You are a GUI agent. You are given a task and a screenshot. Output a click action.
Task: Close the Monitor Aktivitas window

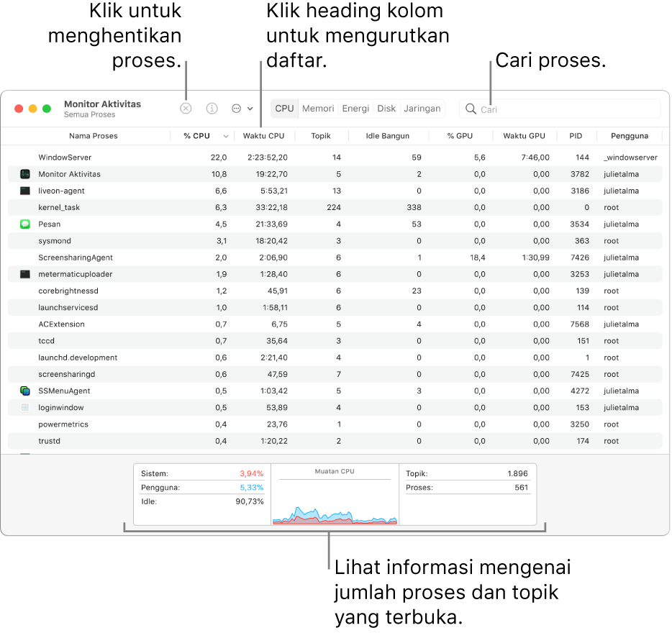point(19,109)
